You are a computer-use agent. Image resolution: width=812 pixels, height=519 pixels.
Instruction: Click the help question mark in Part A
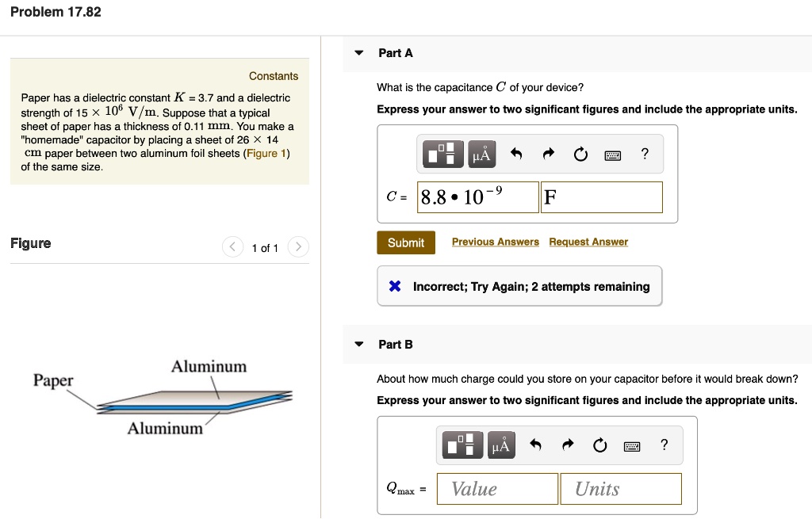pyautogui.click(x=643, y=155)
